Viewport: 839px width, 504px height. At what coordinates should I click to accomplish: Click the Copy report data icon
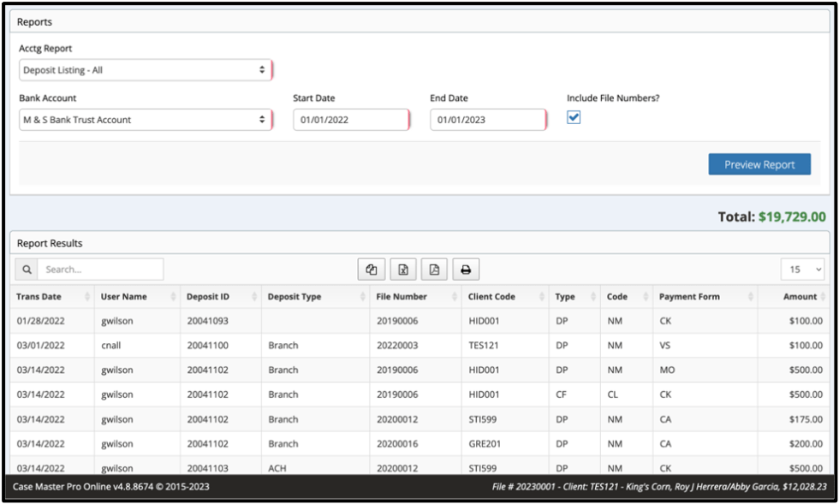pyautogui.click(x=371, y=269)
